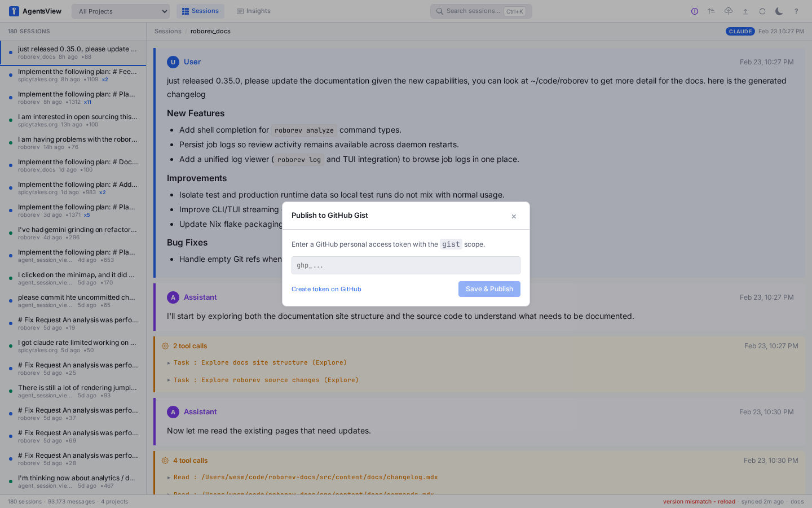Click the gear icon beside 4 tool calls
Screen dimensions: 812x508
pyautogui.click(x=165, y=460)
